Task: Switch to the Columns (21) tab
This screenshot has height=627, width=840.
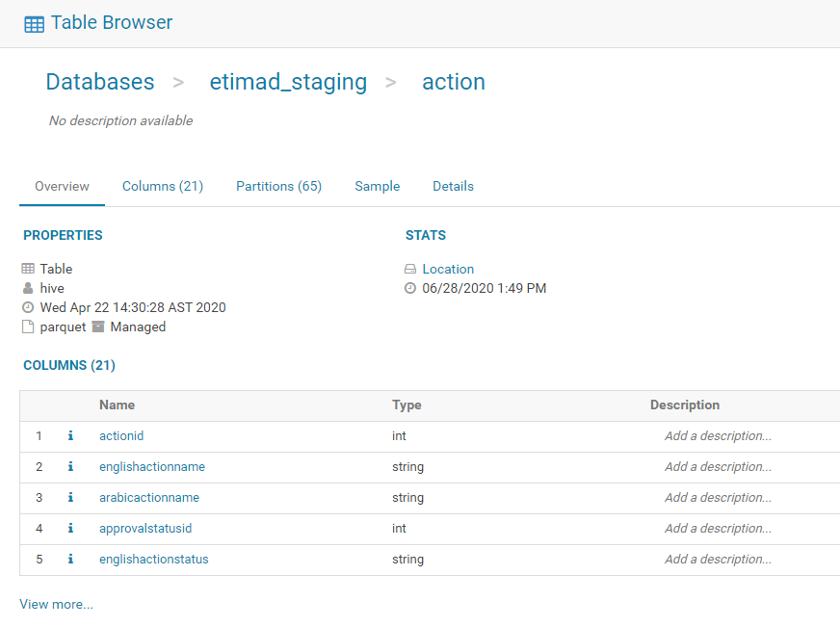Action: click(163, 187)
